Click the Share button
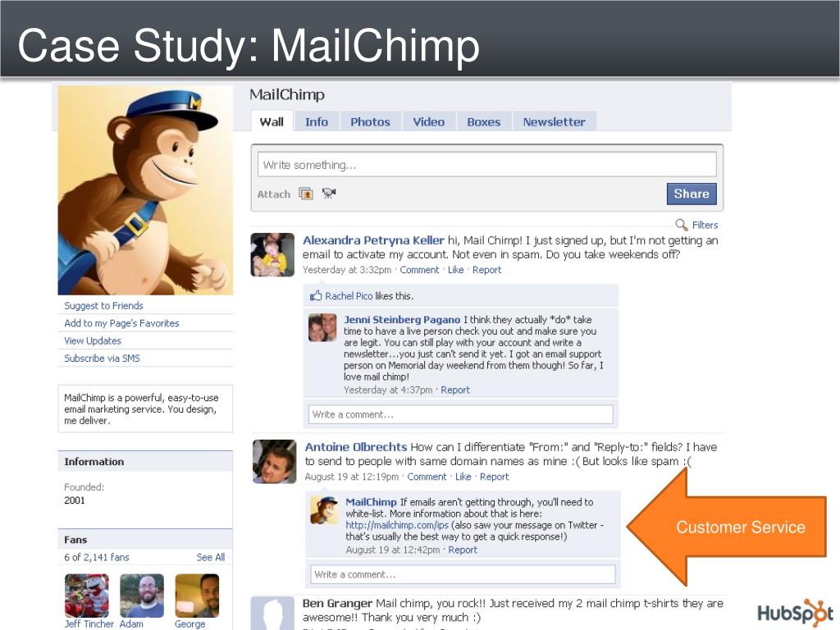840x630 pixels. 691,194
